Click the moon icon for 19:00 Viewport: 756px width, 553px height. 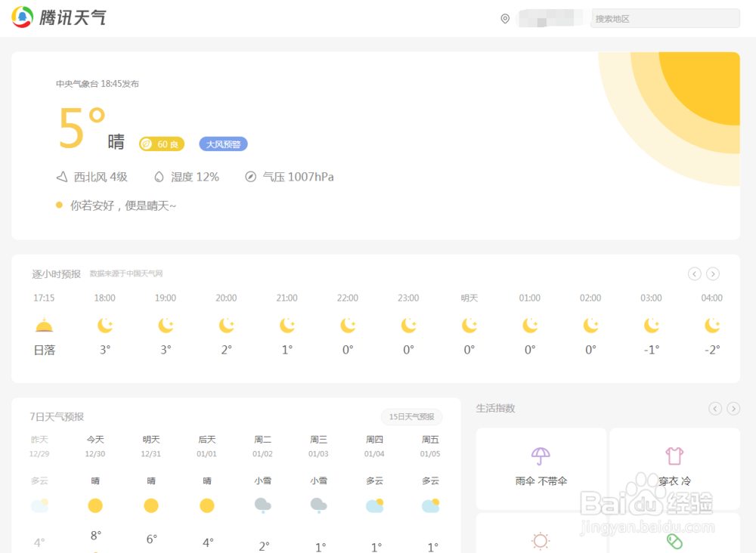(x=166, y=326)
